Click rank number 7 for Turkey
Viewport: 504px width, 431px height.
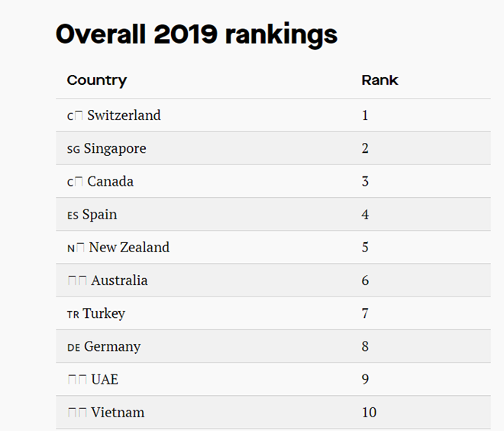(x=365, y=313)
